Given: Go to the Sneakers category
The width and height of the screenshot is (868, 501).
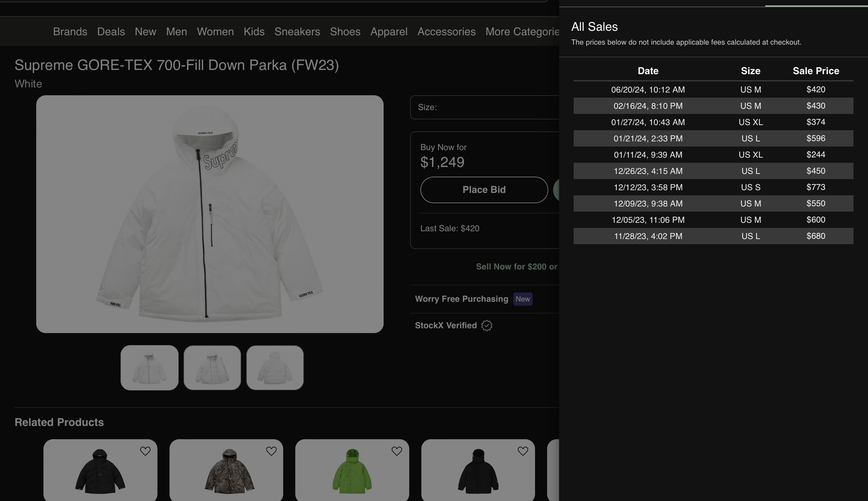Looking at the screenshot, I should pyautogui.click(x=297, y=32).
